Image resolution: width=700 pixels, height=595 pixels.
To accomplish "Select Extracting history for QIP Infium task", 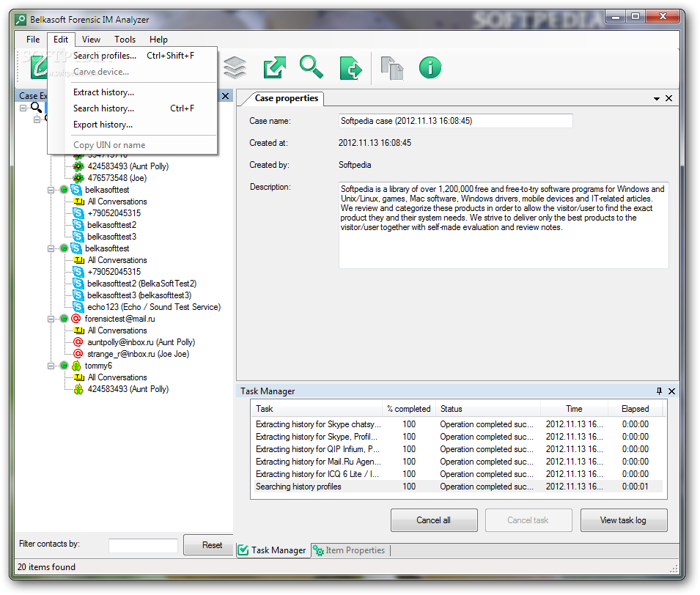I will 458,449.
